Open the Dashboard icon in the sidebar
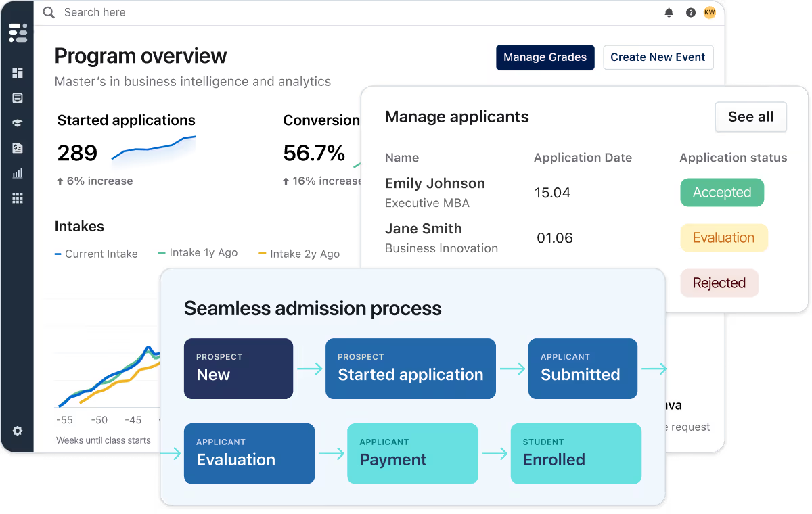This screenshot has height=514, width=812. [x=18, y=72]
